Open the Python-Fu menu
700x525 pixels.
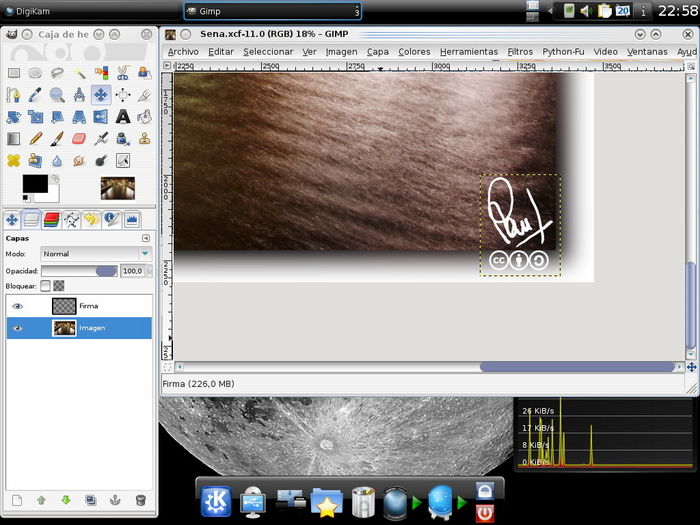[x=563, y=52]
